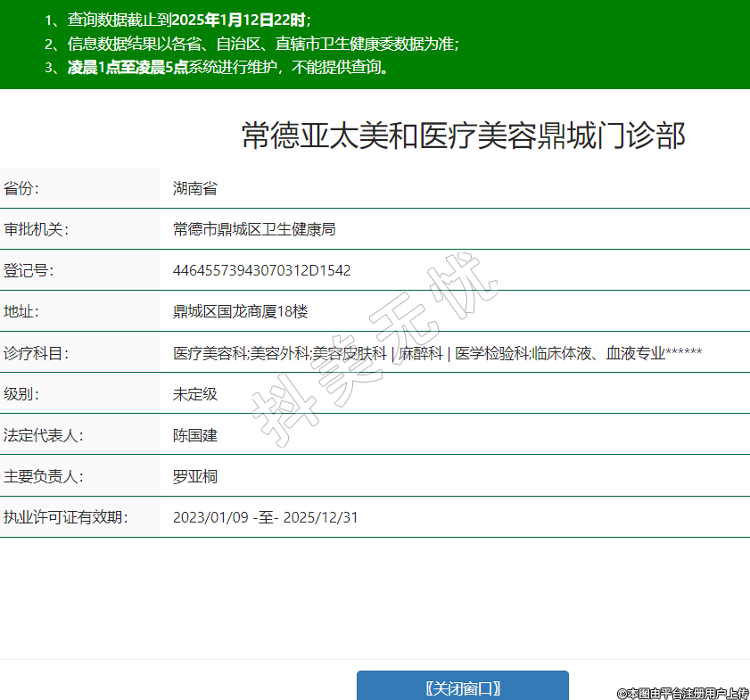Select the 审批机关 value 常德市鼎城区卫生健康局
Screen dimensions: 750x700
(253, 229)
